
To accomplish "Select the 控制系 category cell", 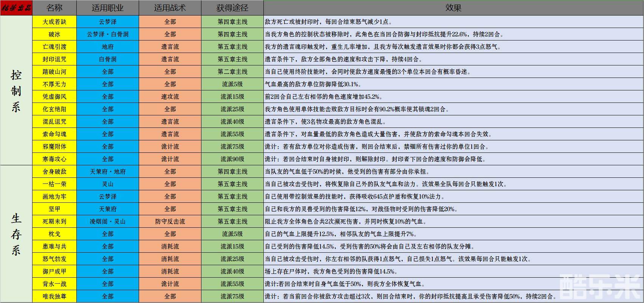I will coord(16,90).
